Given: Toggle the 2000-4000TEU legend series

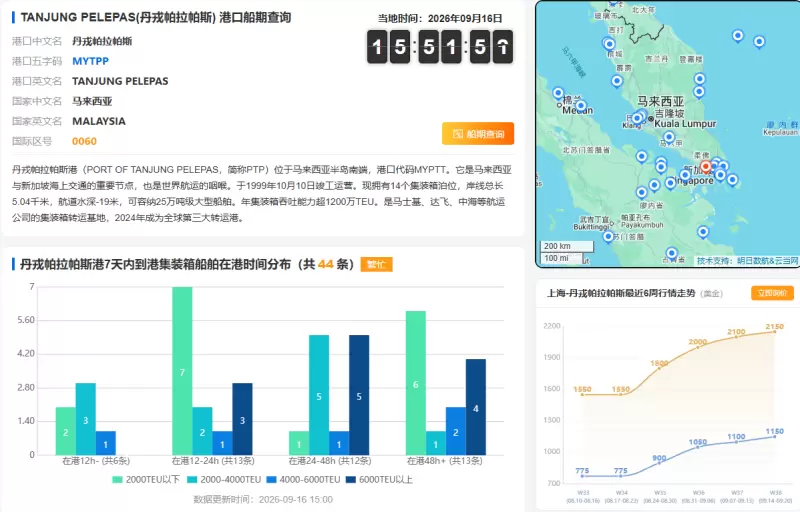Looking at the screenshot, I should [224, 479].
